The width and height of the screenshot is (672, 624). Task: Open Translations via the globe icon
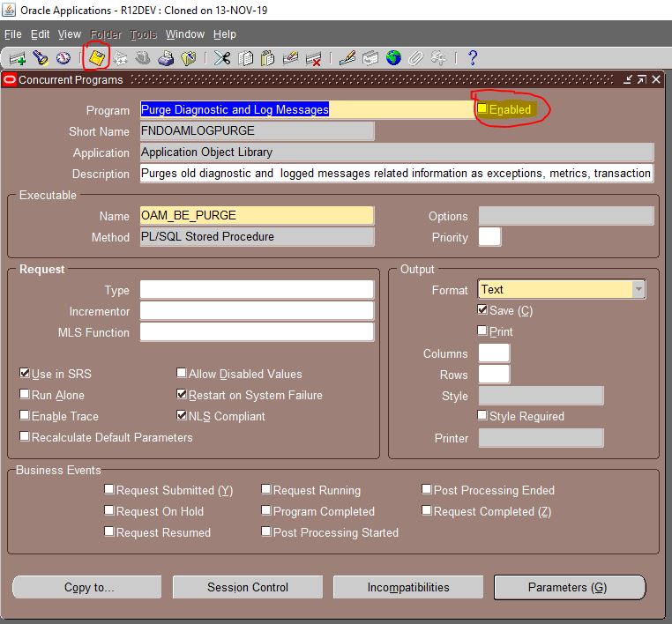click(x=393, y=58)
